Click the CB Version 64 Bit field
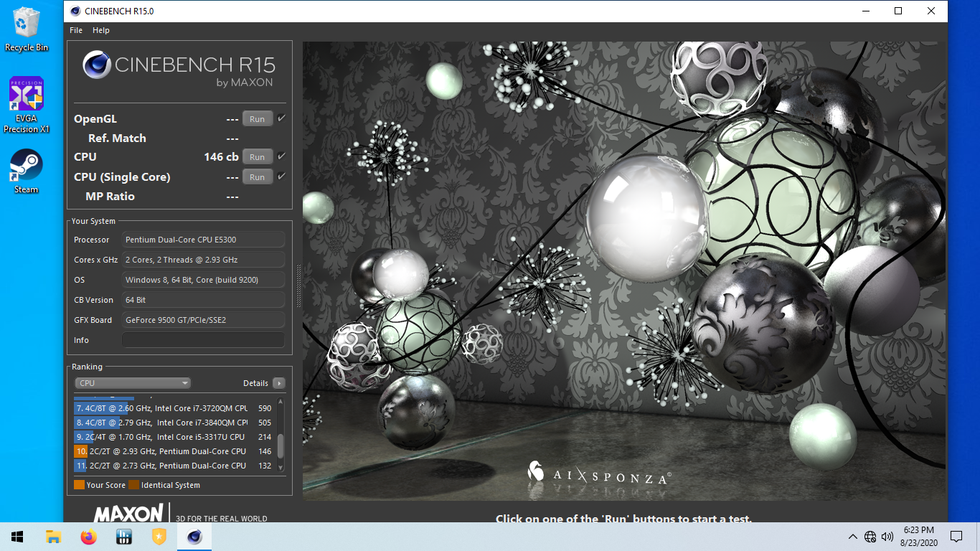This screenshot has height=551, width=980. [x=203, y=300]
